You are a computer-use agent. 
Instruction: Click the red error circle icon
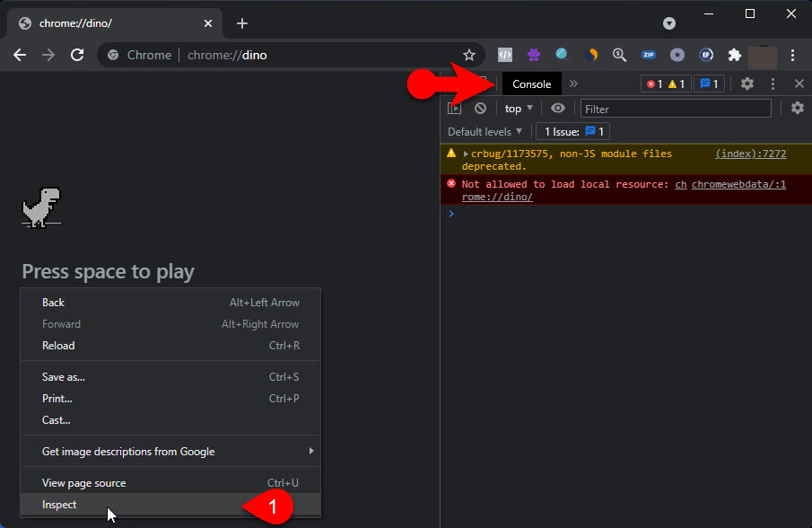pyautogui.click(x=451, y=183)
